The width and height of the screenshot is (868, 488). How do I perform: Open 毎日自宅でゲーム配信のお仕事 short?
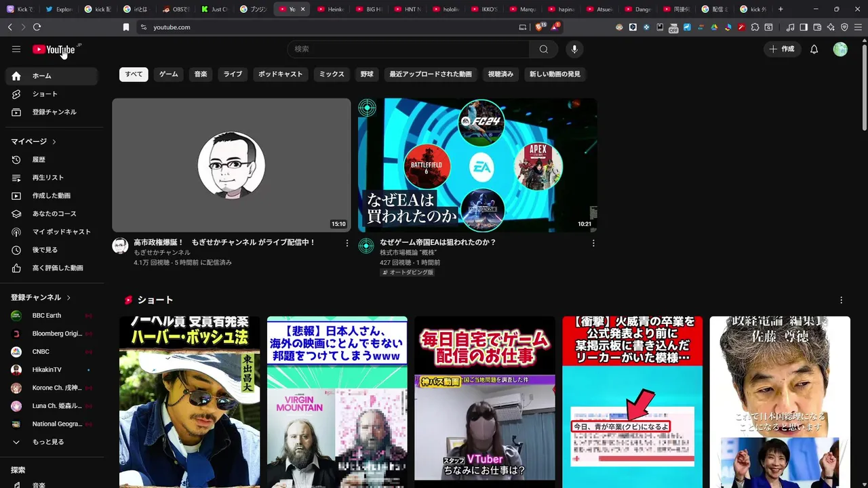[484, 402]
